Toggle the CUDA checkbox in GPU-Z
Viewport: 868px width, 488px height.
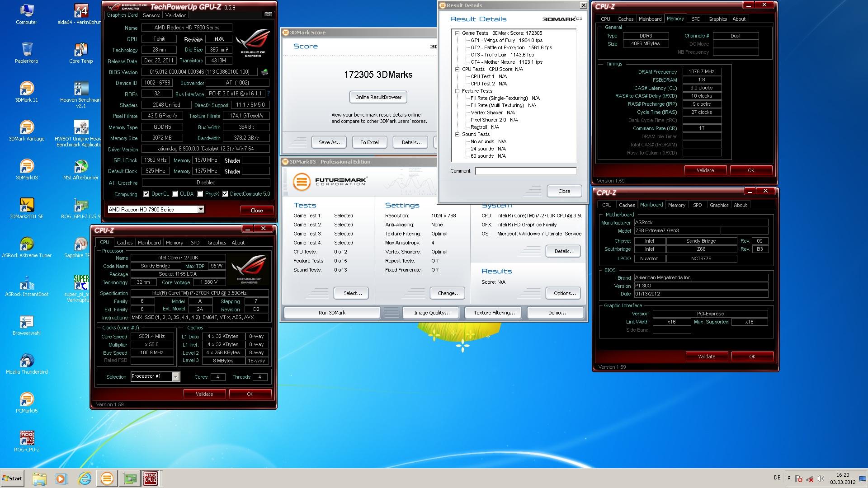click(175, 194)
